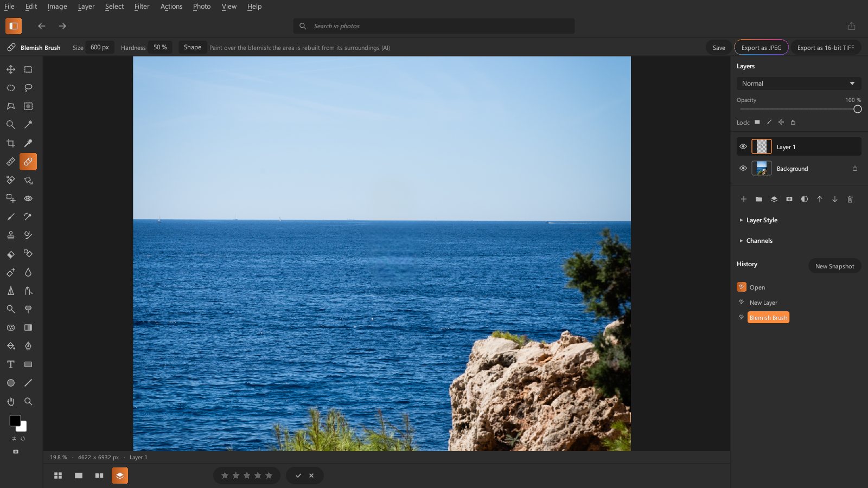Add a new layer with plus icon

[744, 199]
